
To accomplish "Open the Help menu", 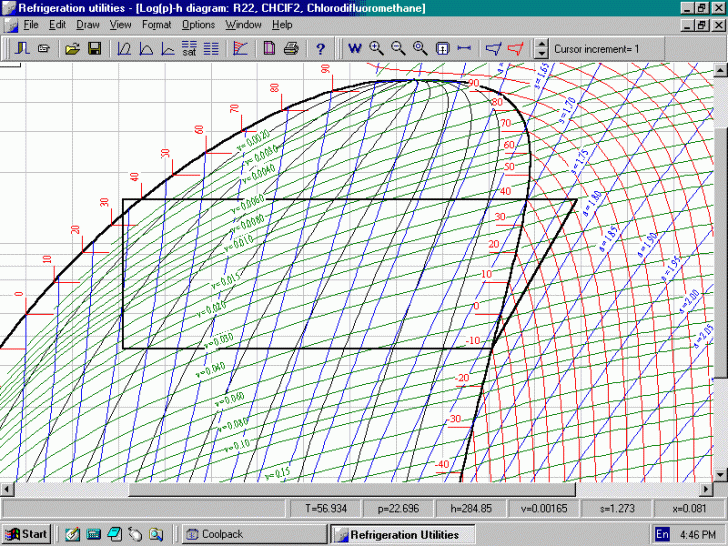I will [282, 25].
